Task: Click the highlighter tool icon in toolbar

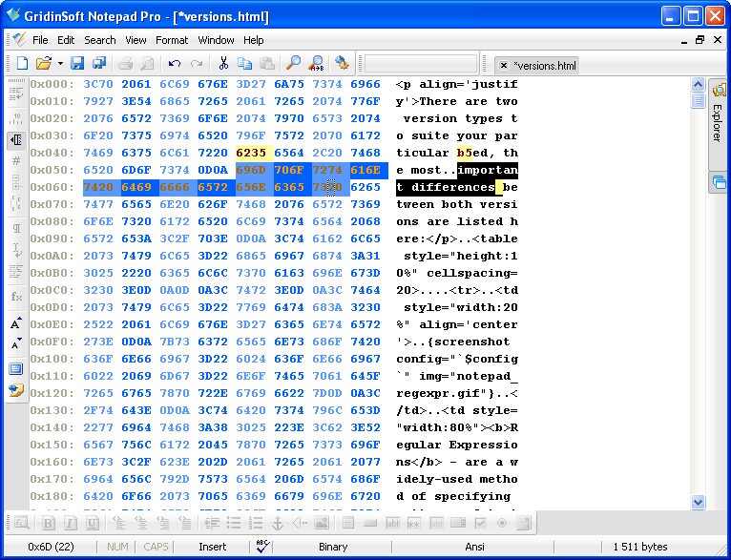Action: 342,63
